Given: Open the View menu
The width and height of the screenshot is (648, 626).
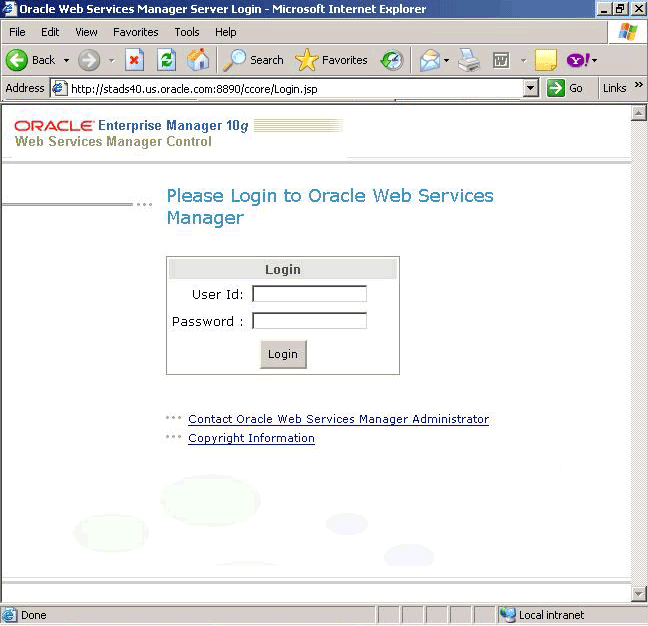Looking at the screenshot, I should 86,32.
